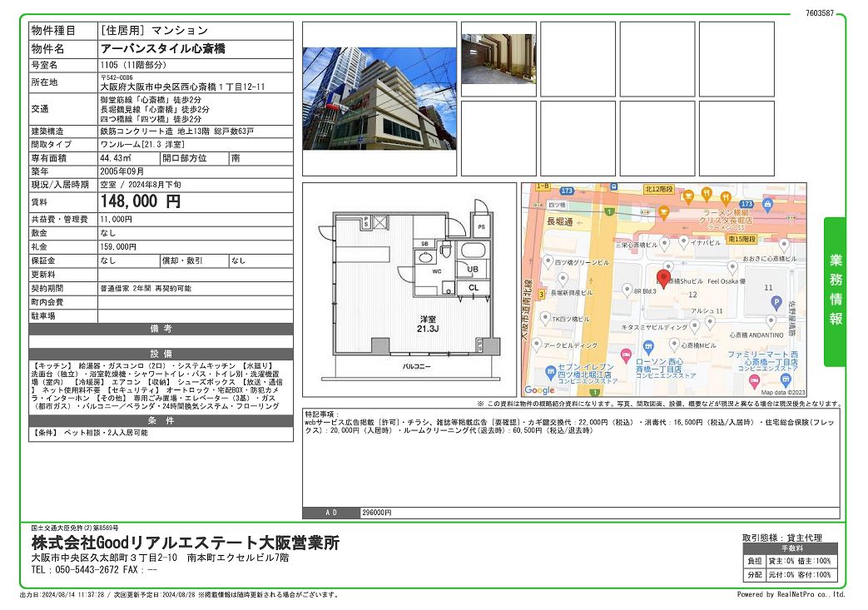Click orange cafe icon right of 北12階段 label
Screen dimensions: 868x610
(688, 196)
